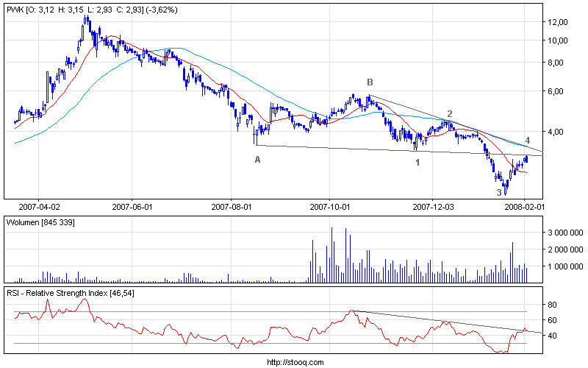Screen dimensions: 588x368
Task: Click the 12,00 price axis label
Action: [559, 22]
